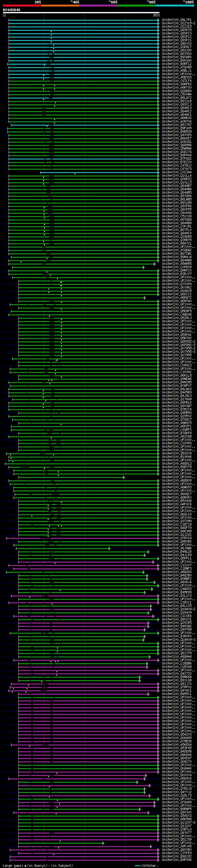Select hit label UniRef100_A5K916
The width and height of the screenshot is (197, 868).
coord(177,779)
